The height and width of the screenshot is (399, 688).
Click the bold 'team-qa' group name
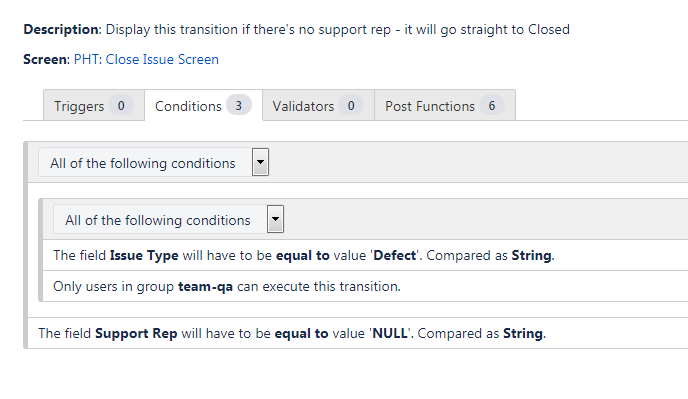[205, 287]
